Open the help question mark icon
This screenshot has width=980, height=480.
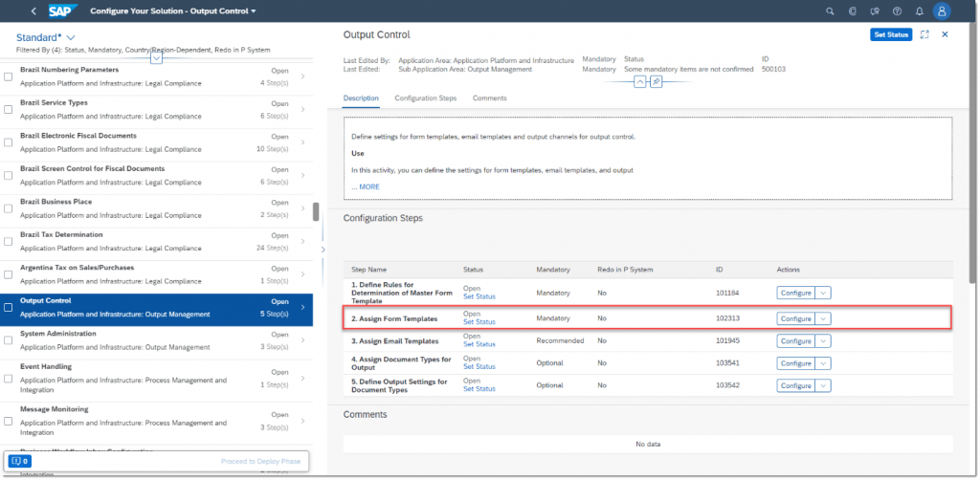tap(898, 11)
